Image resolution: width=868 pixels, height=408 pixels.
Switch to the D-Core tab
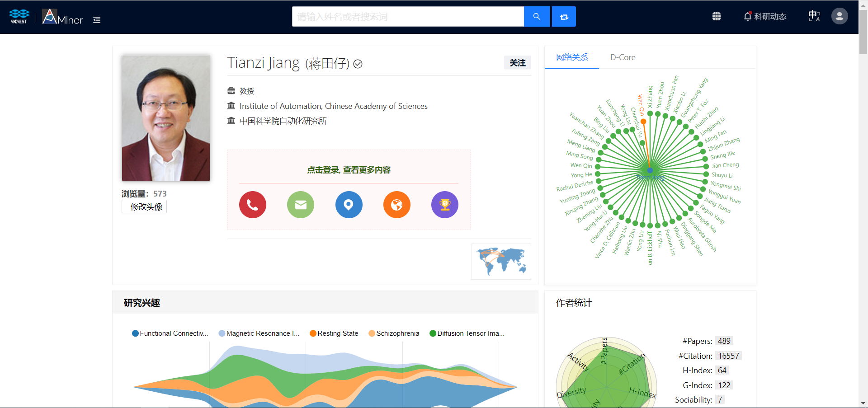point(623,57)
